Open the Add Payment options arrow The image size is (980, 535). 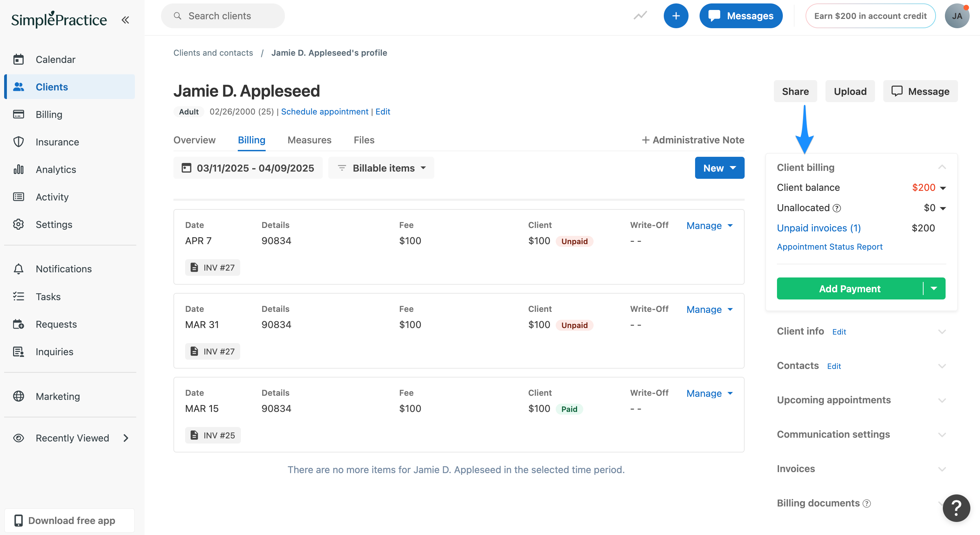[934, 288]
